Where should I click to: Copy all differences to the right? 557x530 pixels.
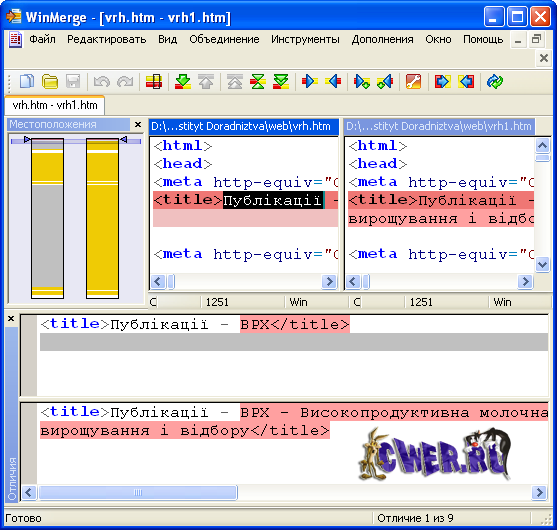[442, 81]
